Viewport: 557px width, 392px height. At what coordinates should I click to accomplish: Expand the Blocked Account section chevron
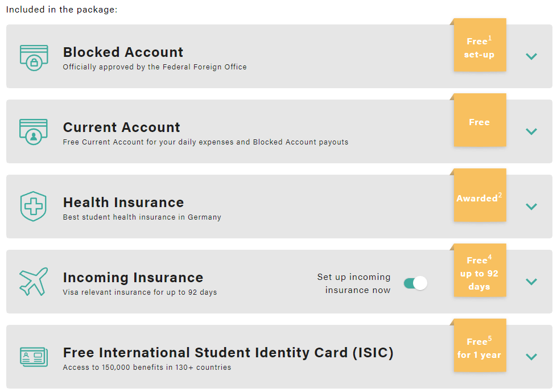[531, 56]
